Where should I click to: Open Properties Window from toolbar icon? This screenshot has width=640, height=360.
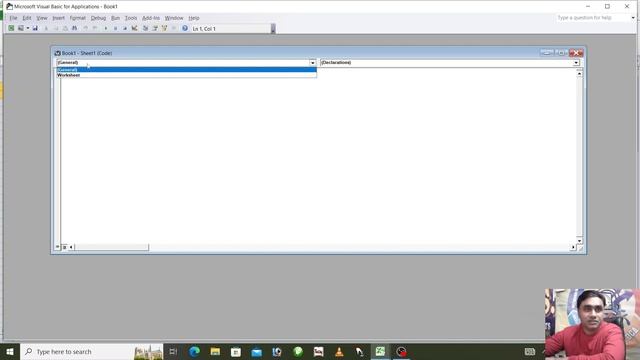pos(155,28)
